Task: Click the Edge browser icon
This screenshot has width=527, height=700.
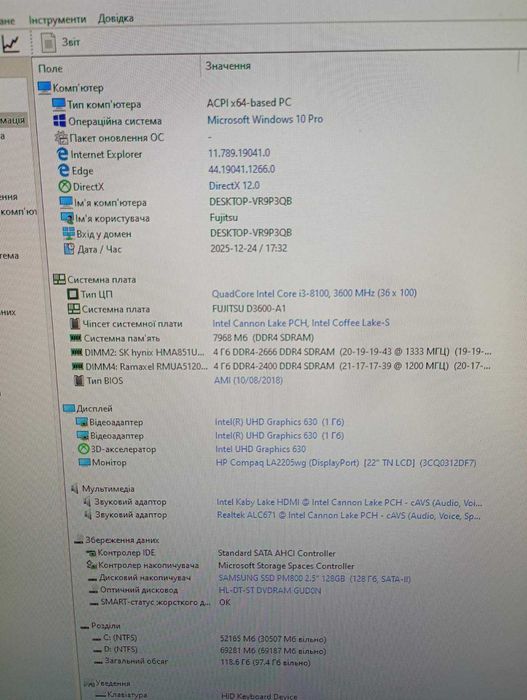Action: coord(64,170)
